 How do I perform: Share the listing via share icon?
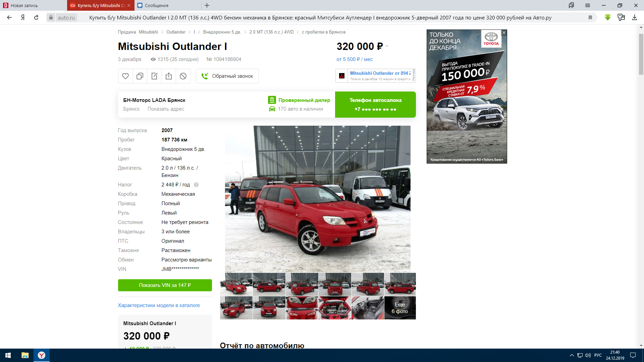(169, 76)
